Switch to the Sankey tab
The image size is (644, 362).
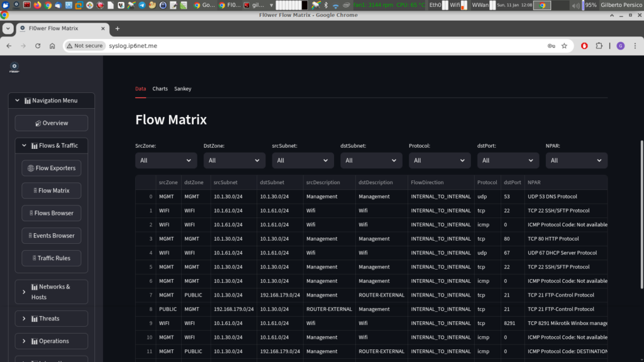pyautogui.click(x=182, y=89)
